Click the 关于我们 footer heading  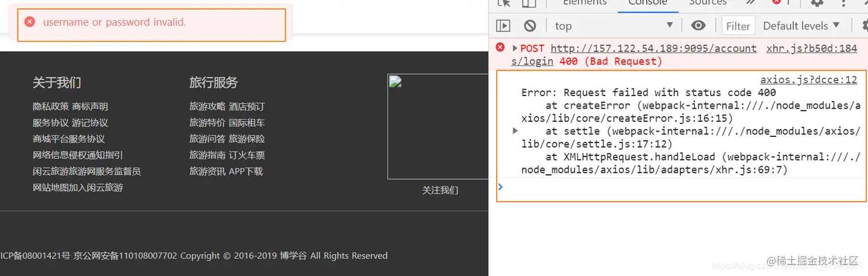[x=57, y=82]
